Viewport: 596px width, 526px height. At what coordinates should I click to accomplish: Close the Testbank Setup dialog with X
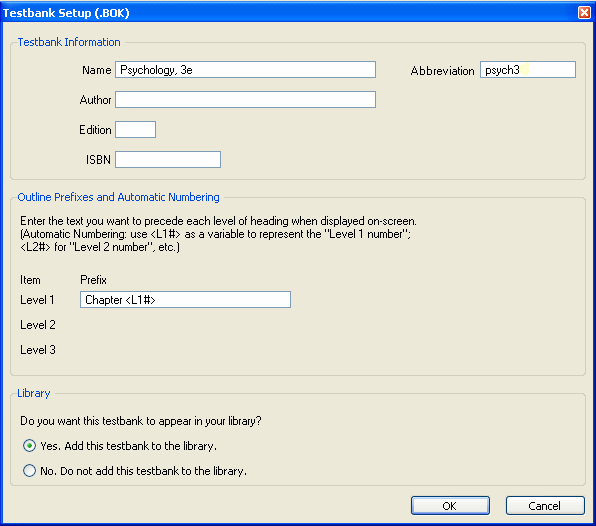pos(584,13)
